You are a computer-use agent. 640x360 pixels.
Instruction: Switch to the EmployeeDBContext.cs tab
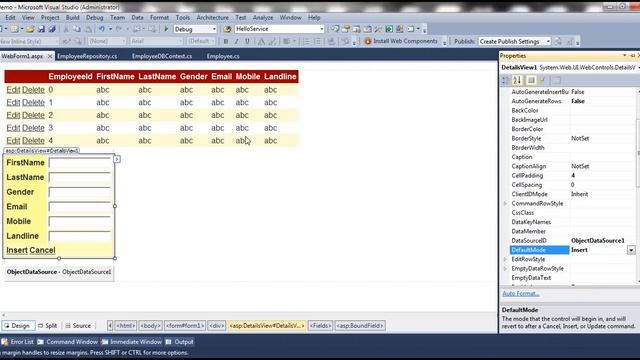coord(162,56)
